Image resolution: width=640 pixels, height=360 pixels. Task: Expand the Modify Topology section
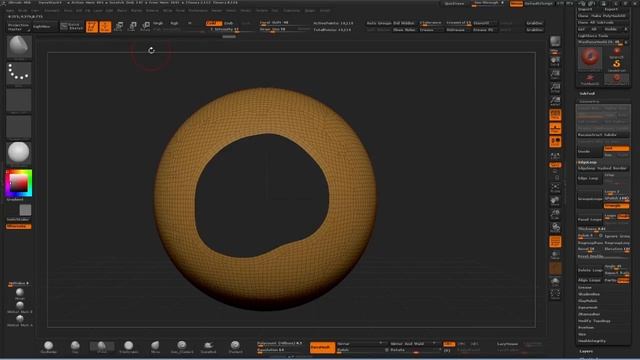point(594,321)
